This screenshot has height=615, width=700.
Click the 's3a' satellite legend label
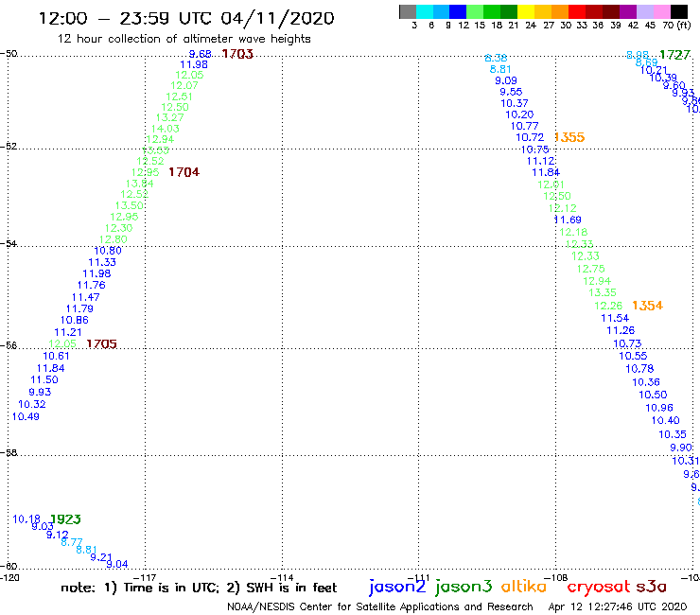[652, 587]
